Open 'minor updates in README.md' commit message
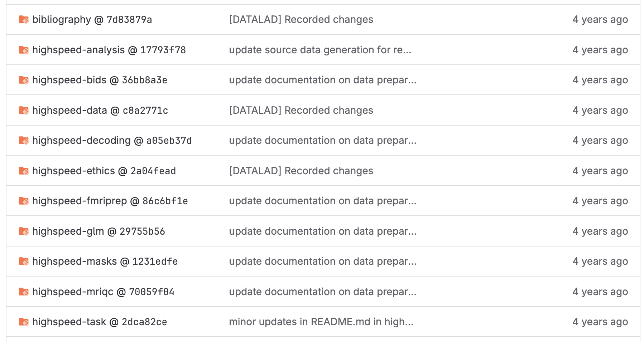This screenshot has width=644, height=342. coord(321,322)
